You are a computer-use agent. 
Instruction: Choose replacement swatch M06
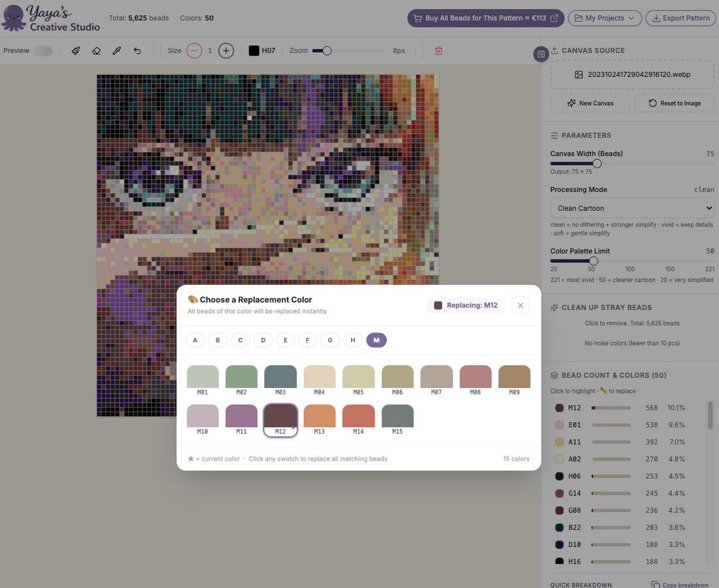[x=397, y=380]
